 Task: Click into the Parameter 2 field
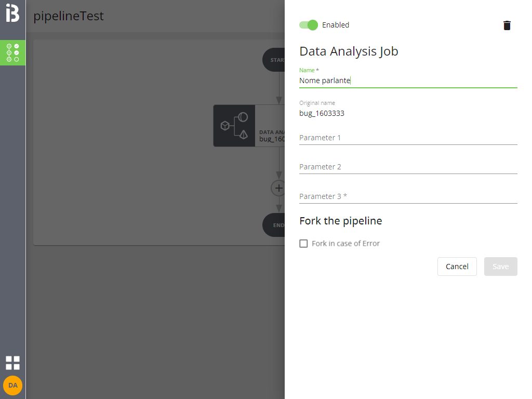pos(408,167)
